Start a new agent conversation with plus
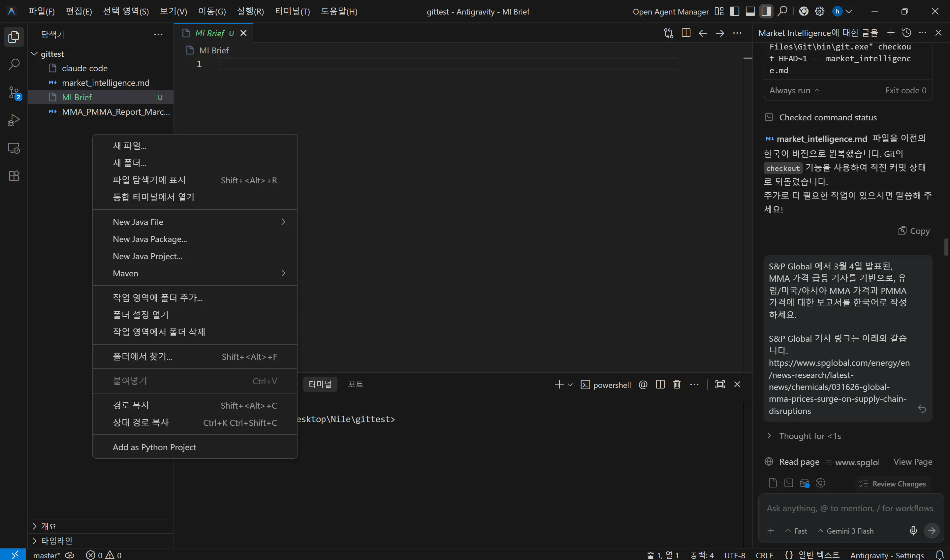The height and width of the screenshot is (560, 950). 891,33
